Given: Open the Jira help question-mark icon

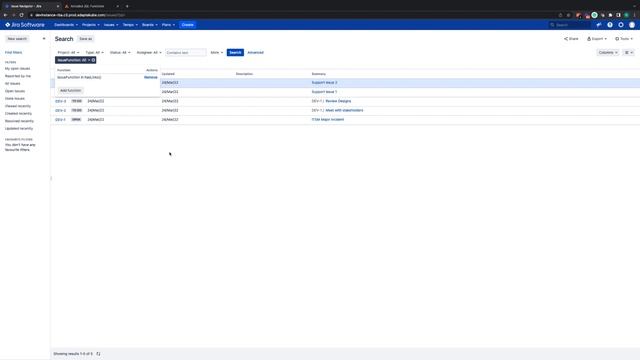Looking at the screenshot, I should click(610, 25).
